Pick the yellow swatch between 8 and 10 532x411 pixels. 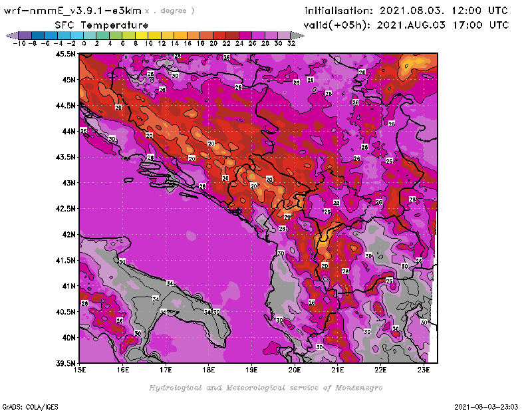(142, 35)
